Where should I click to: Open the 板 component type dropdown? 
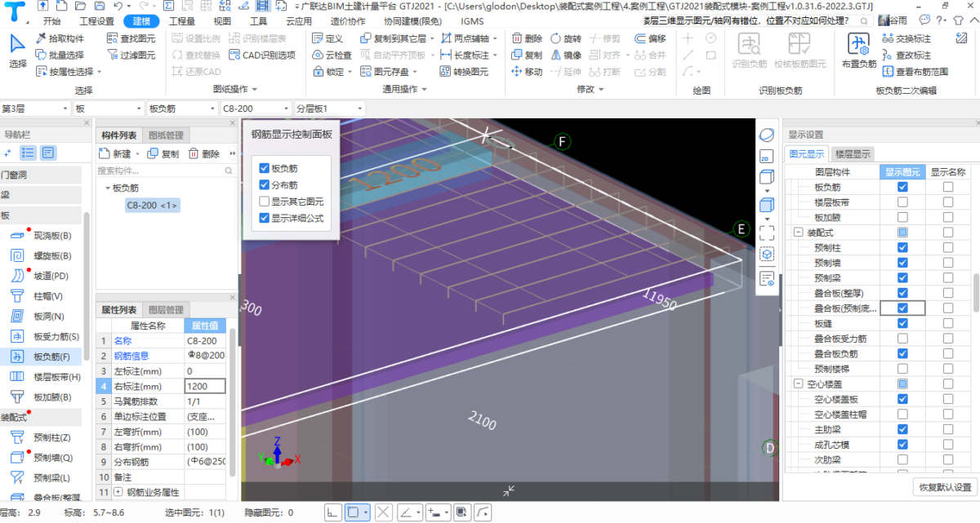tap(109, 108)
